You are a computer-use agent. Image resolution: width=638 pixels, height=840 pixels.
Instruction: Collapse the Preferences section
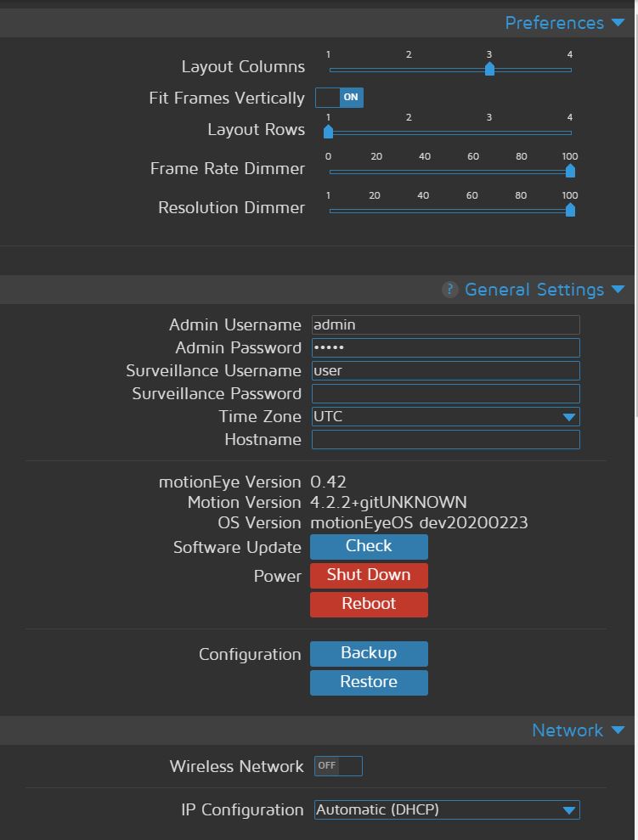tap(618, 23)
